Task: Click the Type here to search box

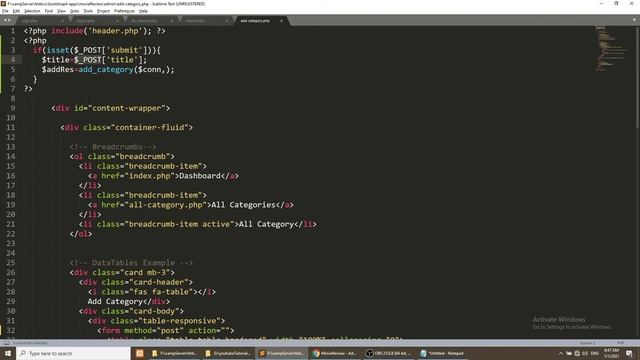Action: (73, 353)
